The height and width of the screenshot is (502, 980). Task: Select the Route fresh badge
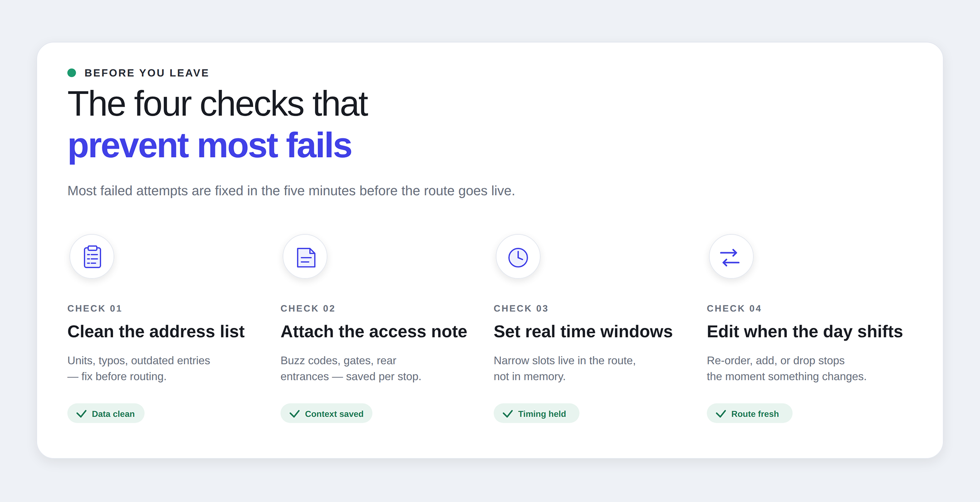coord(750,414)
